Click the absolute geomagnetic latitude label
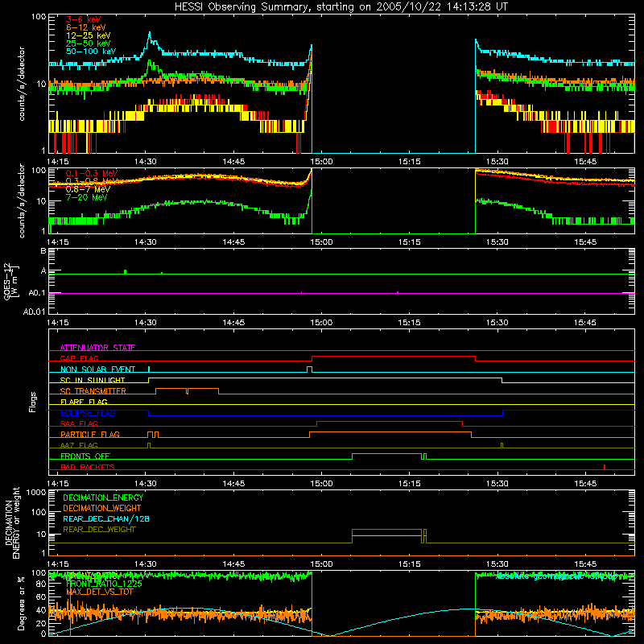 [x=556, y=576]
